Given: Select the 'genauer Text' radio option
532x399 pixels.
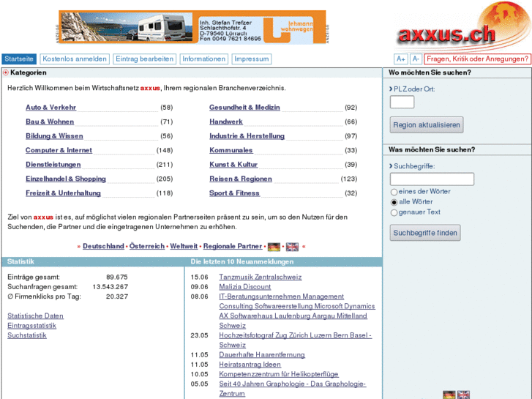Looking at the screenshot, I should point(394,212).
